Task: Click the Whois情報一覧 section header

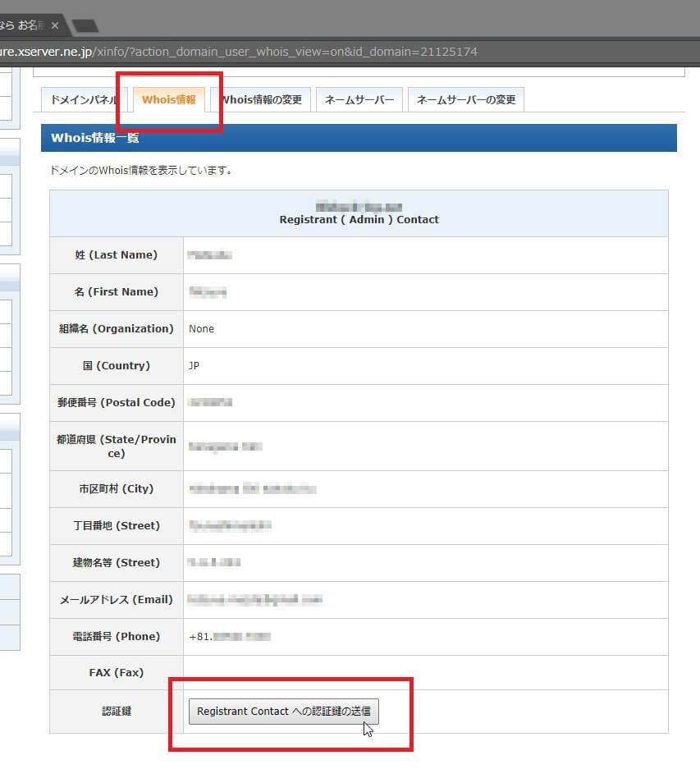Action: pyautogui.click(x=95, y=138)
